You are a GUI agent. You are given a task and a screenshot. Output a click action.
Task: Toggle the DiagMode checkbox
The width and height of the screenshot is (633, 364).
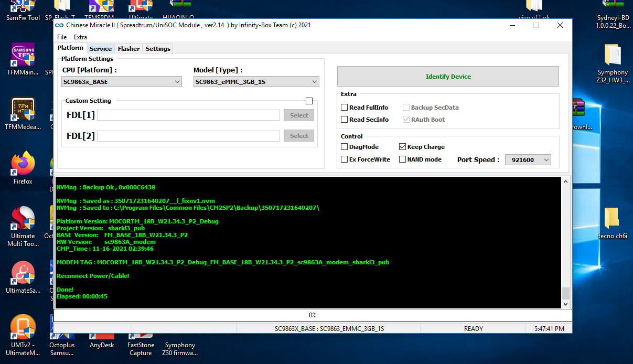click(x=345, y=147)
